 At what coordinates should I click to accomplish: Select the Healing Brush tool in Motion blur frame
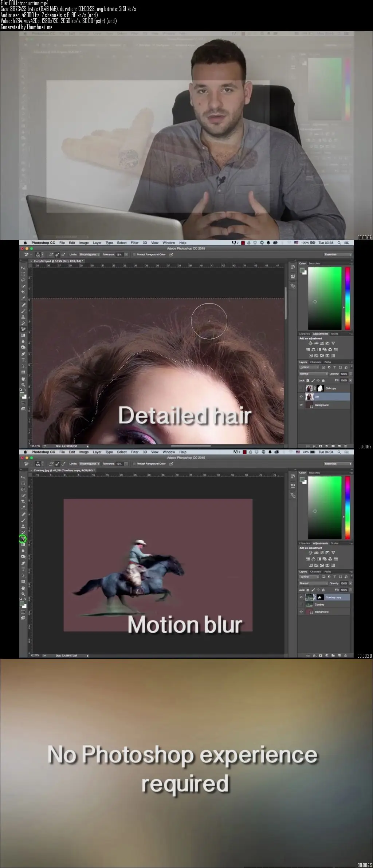23,514
